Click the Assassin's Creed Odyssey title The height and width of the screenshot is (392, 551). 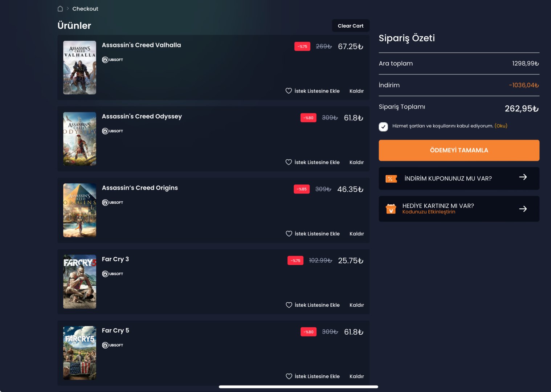(142, 117)
